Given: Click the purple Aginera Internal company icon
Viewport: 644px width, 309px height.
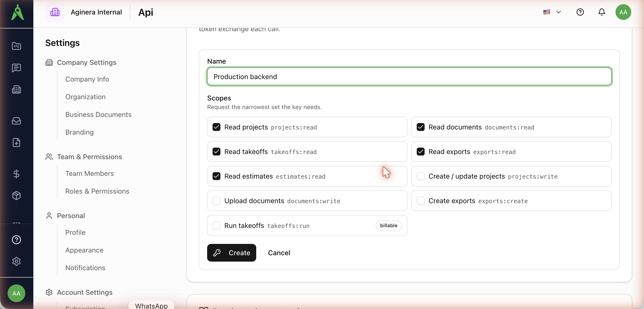Looking at the screenshot, I should pyautogui.click(x=55, y=12).
